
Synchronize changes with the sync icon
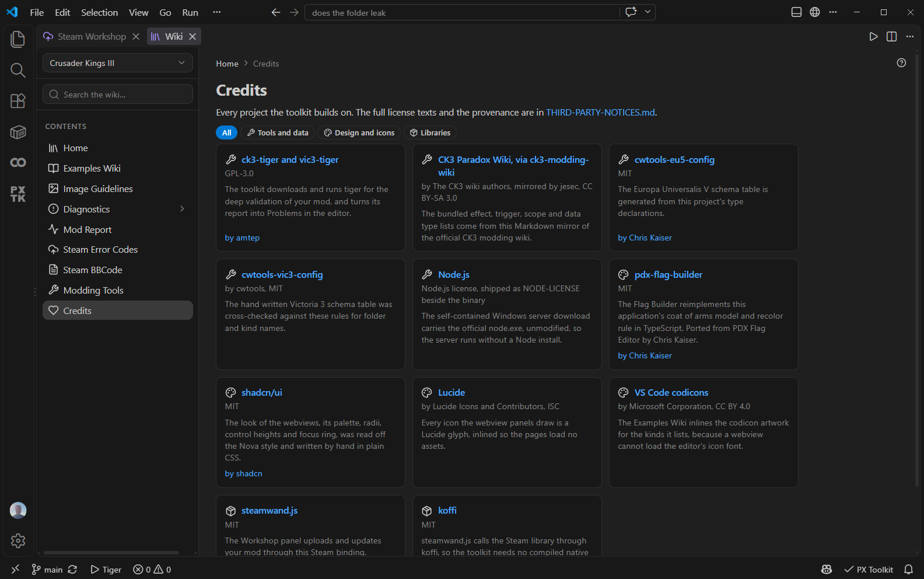(x=72, y=570)
